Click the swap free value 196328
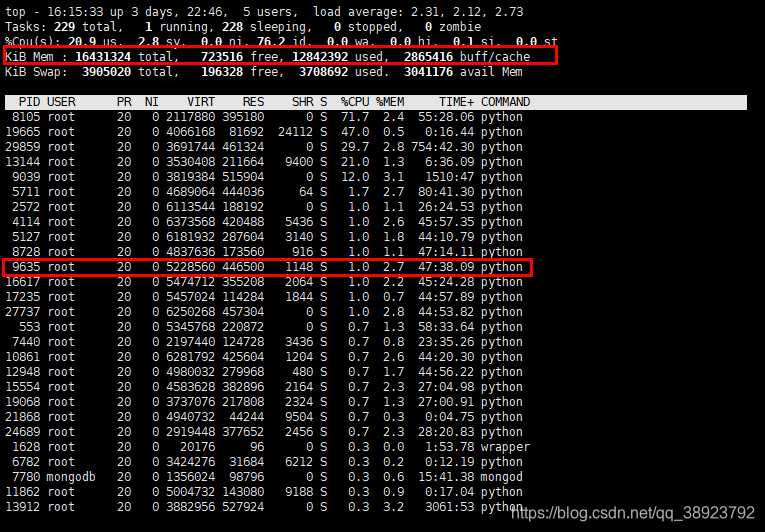The image size is (765, 532). [222, 72]
